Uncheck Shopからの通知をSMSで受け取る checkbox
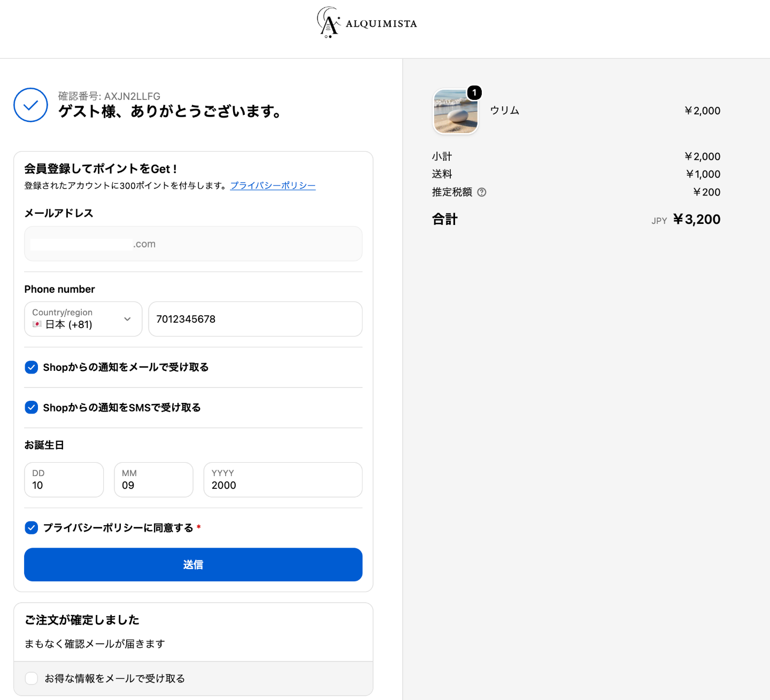 (32, 408)
